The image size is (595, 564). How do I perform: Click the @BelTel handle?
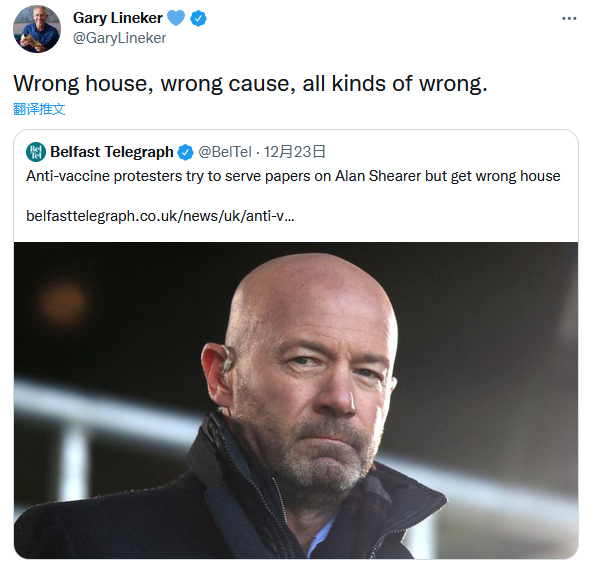[x=225, y=152]
